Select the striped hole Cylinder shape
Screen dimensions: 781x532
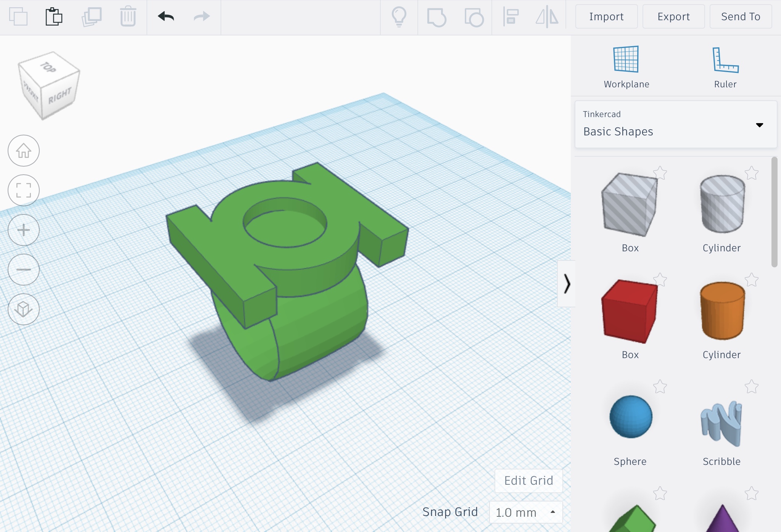722,204
